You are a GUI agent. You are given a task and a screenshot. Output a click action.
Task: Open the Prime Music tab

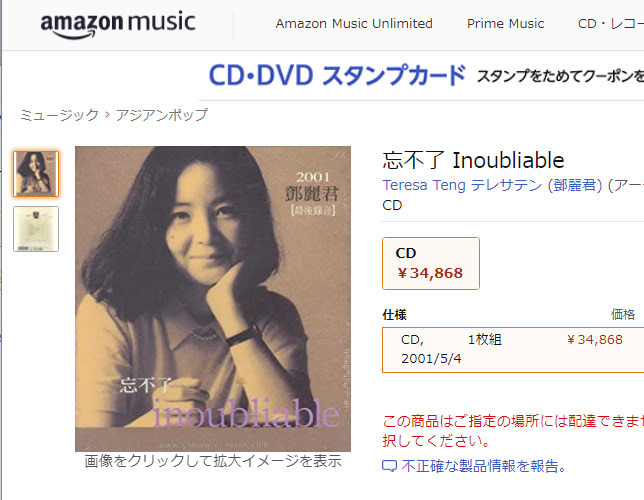click(x=505, y=24)
